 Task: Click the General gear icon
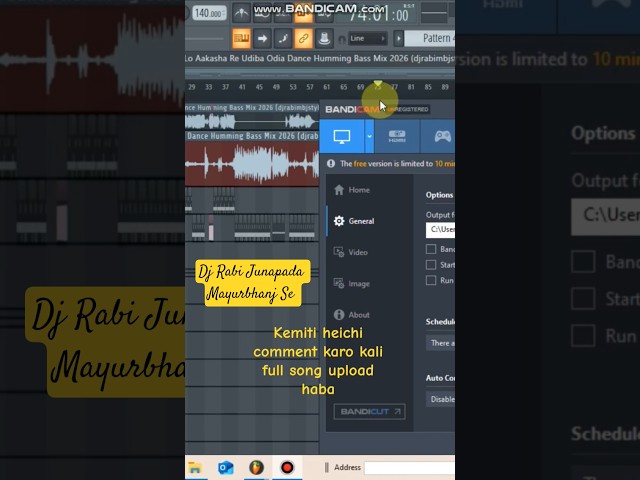[339, 221]
